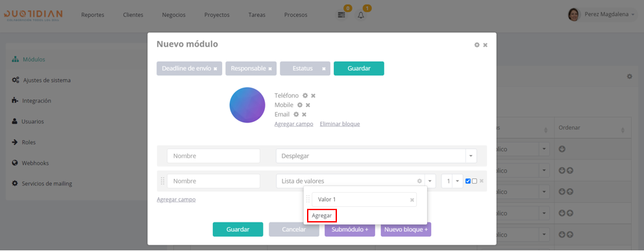Viewport: 644px width, 251px height.
Task: Remove the Deadline de envío tag
Action: (x=216, y=69)
